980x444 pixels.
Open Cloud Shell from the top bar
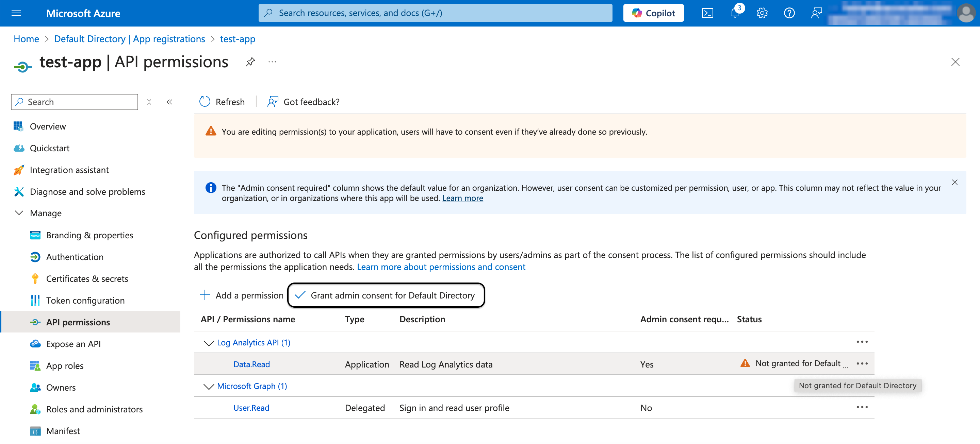(708, 13)
